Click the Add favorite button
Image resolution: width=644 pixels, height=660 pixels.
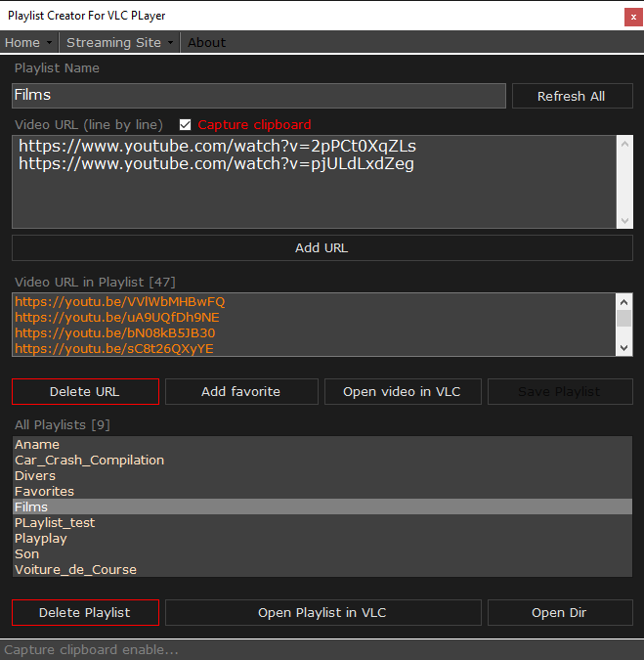point(241,391)
